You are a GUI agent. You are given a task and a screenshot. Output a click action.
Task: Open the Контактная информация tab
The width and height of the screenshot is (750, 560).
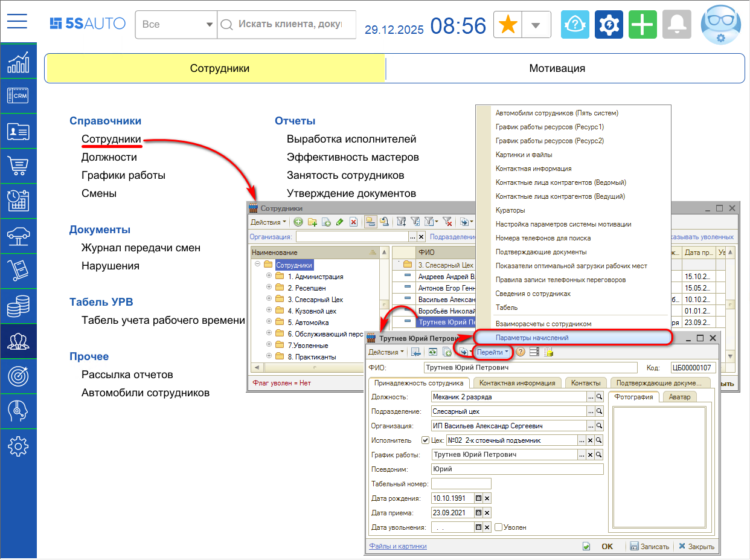coord(517,383)
